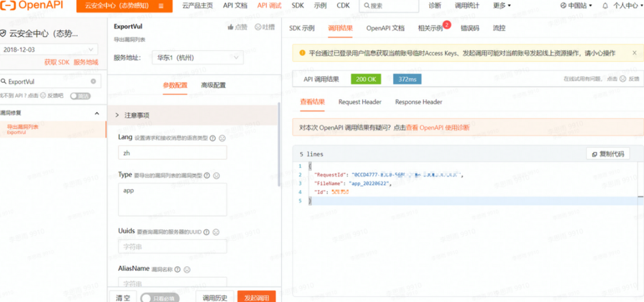Close the yellow Access Keys warning banner
Viewport: 644px width, 302px height.
point(634,53)
